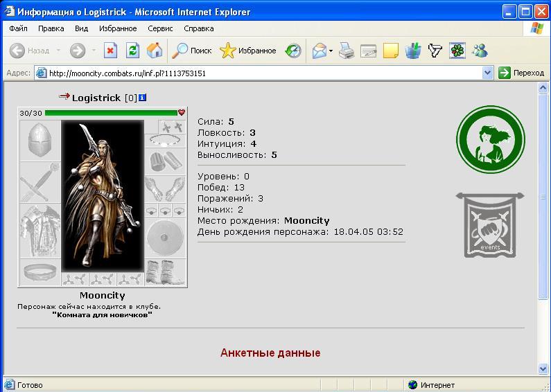
Task: Launch ICQ via the green flower icon
Action: tap(457, 51)
